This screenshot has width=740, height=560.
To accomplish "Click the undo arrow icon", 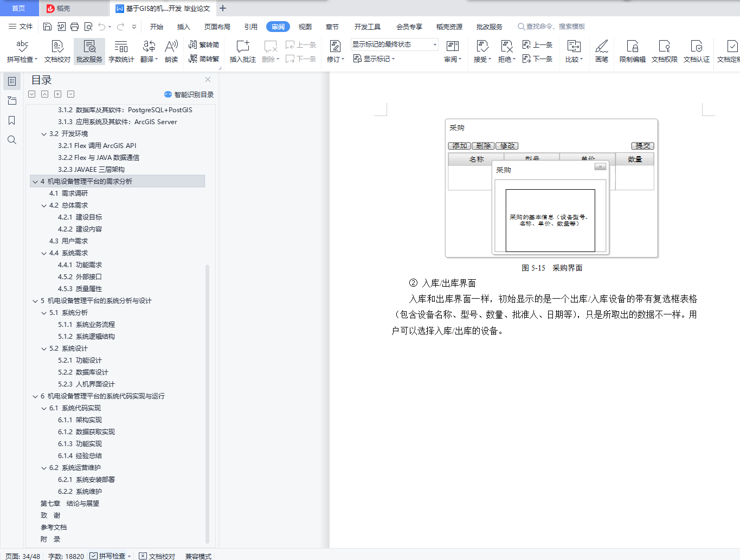I will [102, 27].
